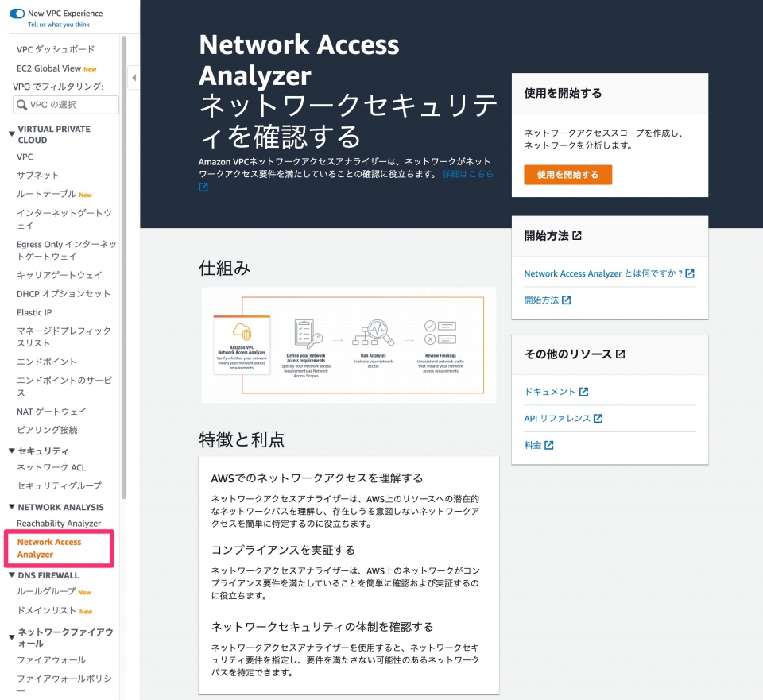
Task: Click the external link icon beside ドキュメント
Action: [x=584, y=391]
